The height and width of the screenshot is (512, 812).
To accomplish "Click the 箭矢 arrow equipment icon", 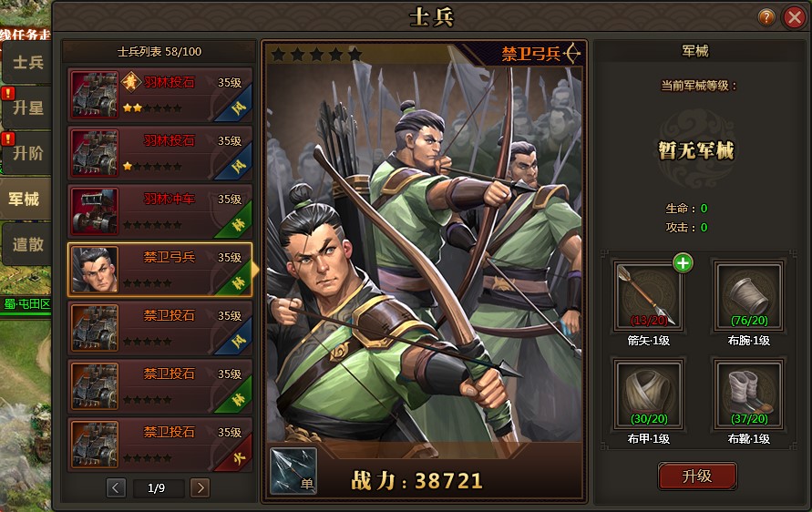I will point(648,295).
